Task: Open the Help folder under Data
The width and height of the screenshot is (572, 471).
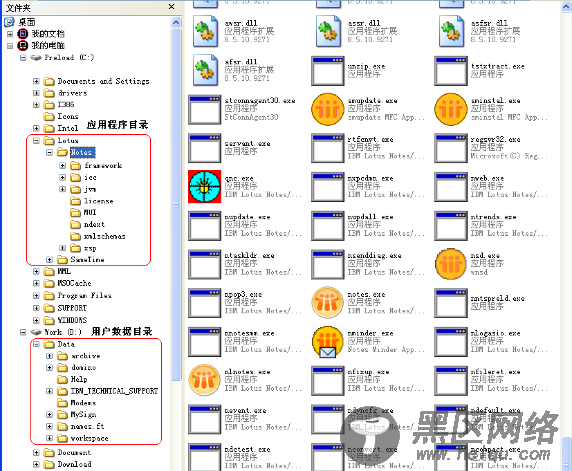Action: point(72,379)
